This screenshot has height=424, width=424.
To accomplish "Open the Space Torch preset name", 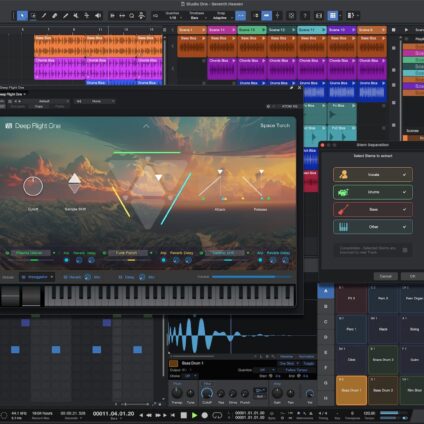I will click(x=275, y=126).
